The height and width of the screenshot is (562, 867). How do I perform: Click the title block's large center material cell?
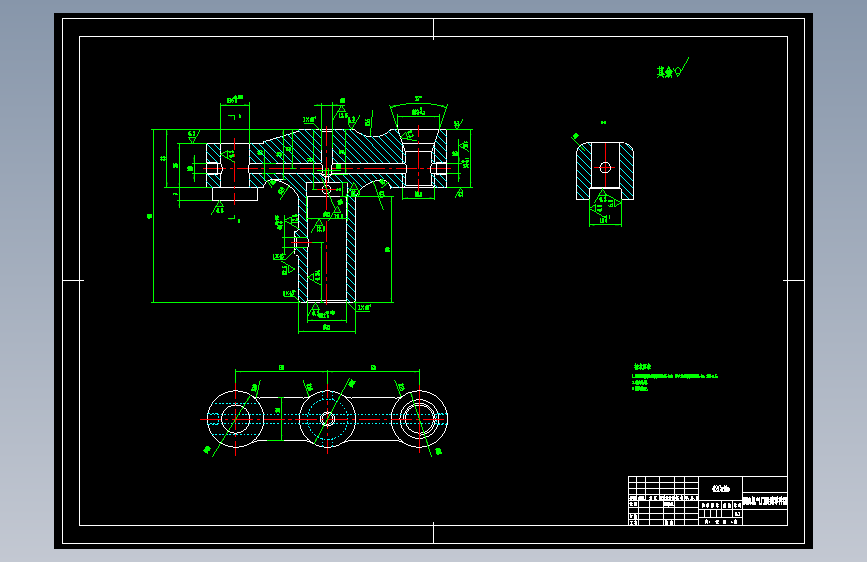pyautogui.click(x=720, y=488)
